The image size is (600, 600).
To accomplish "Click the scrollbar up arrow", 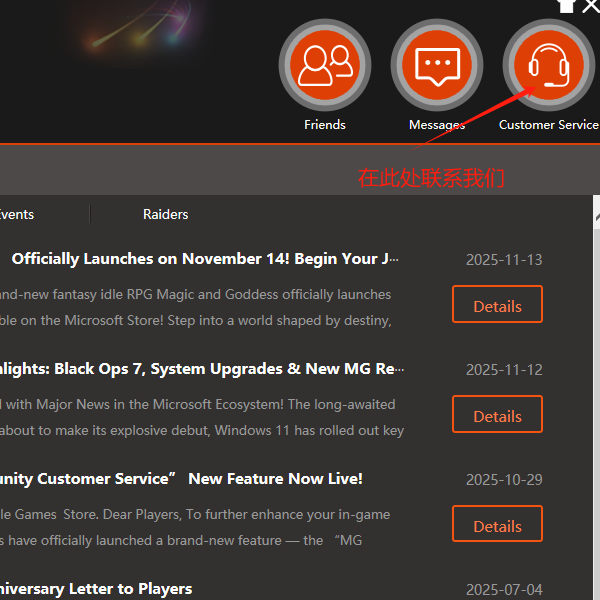I will click(x=596, y=215).
